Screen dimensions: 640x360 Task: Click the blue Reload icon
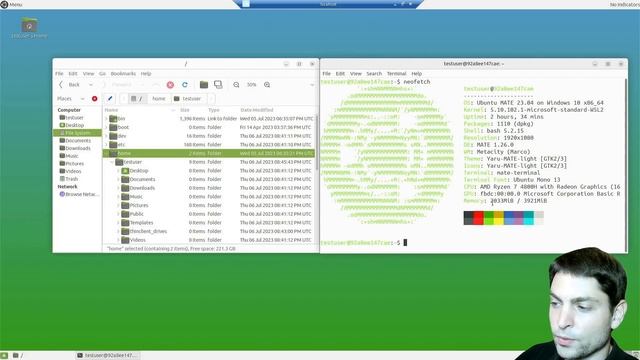[x=185, y=84]
